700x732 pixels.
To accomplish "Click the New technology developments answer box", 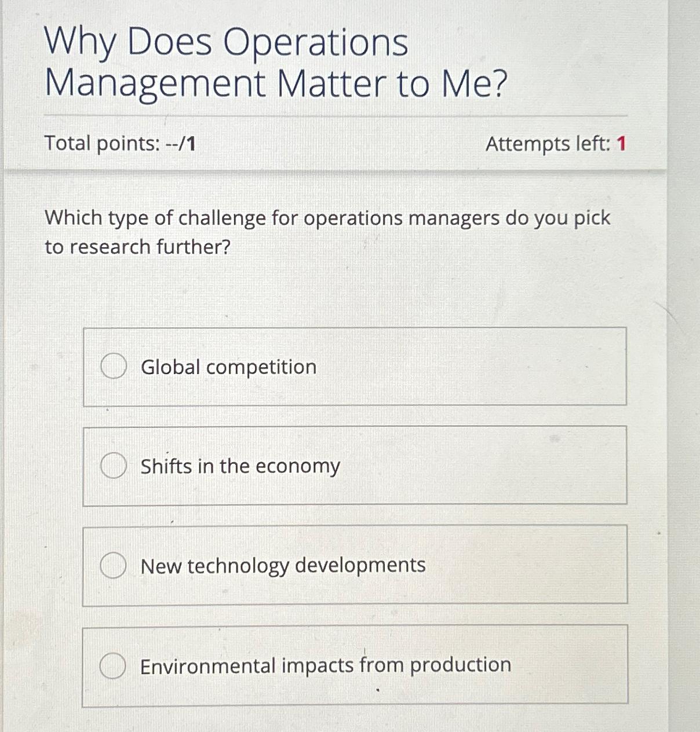I will coord(355,565).
